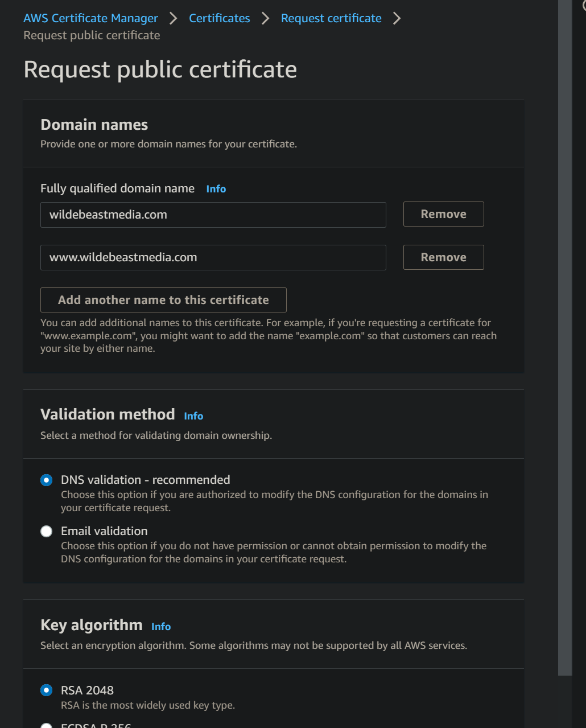Select the DNS validation radio button
586x728 pixels.
click(x=46, y=480)
